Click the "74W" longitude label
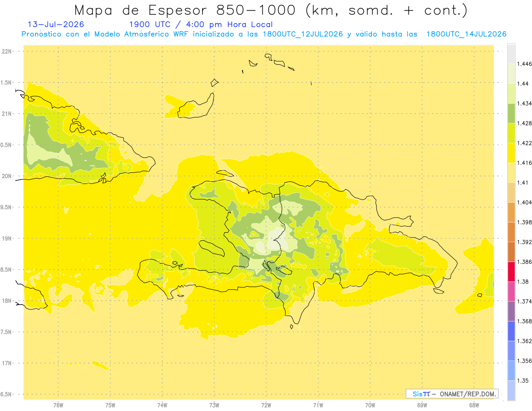 click(162, 405)
